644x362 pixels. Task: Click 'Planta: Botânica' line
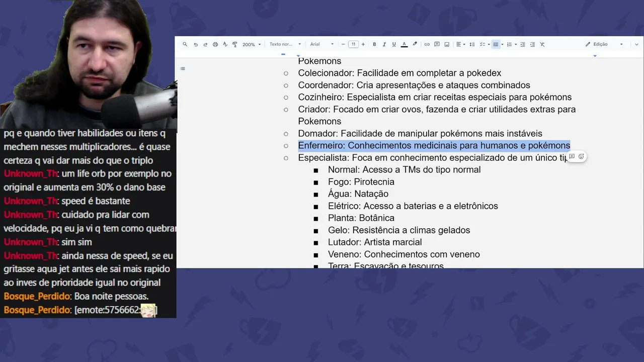pos(361,218)
